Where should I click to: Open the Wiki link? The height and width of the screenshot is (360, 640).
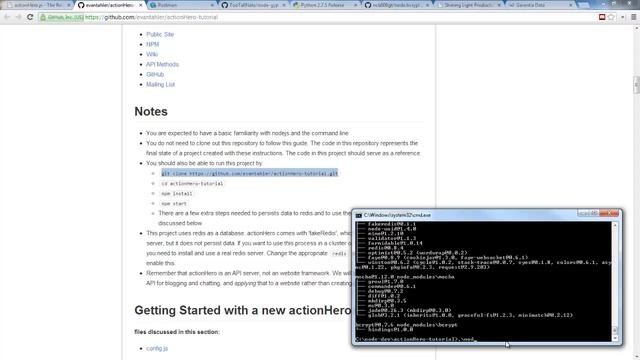click(x=152, y=54)
